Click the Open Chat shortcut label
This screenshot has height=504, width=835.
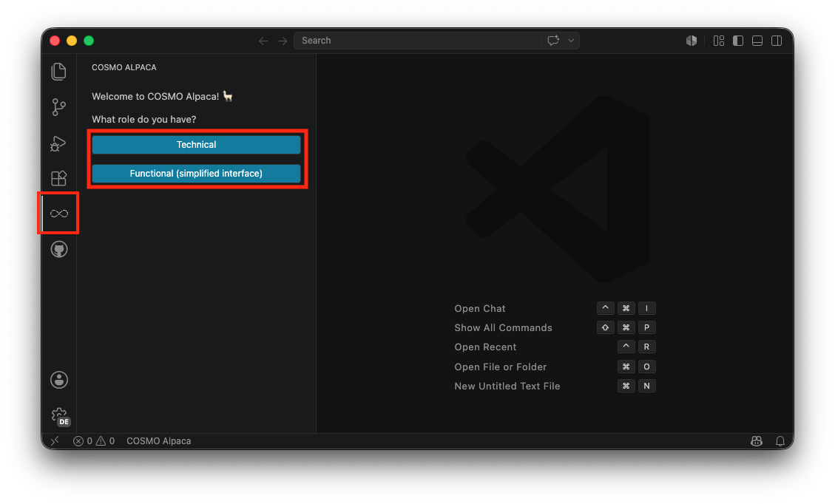(x=480, y=309)
